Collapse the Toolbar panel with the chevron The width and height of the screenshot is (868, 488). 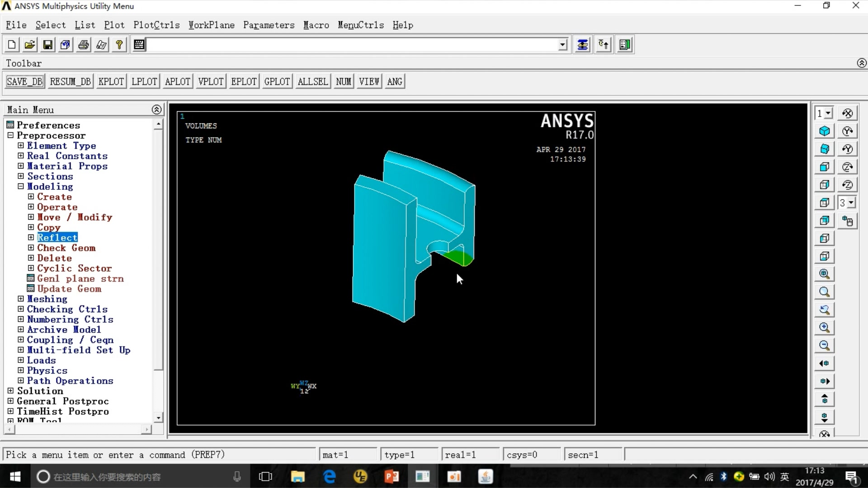(862, 63)
